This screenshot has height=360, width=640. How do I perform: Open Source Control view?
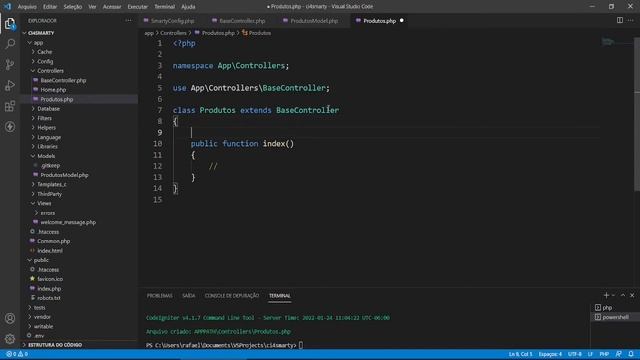[10, 64]
